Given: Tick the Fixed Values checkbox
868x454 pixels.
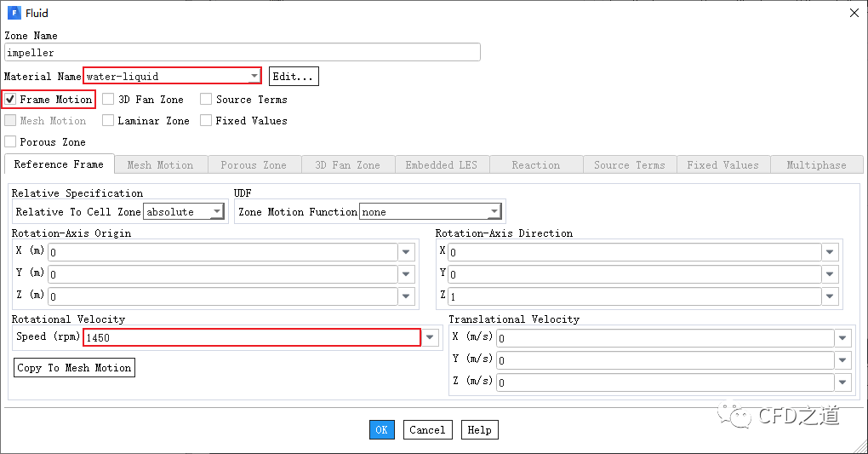Looking at the screenshot, I should (206, 121).
